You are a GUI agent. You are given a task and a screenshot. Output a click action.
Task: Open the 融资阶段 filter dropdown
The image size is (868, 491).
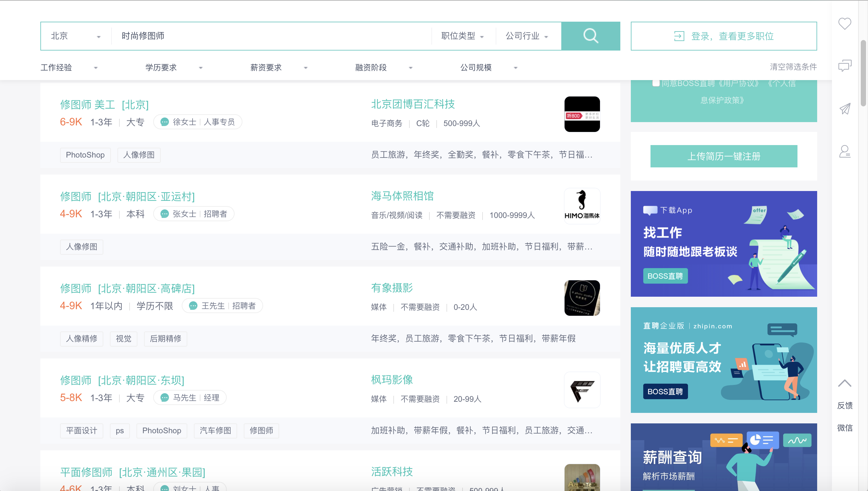(x=384, y=67)
